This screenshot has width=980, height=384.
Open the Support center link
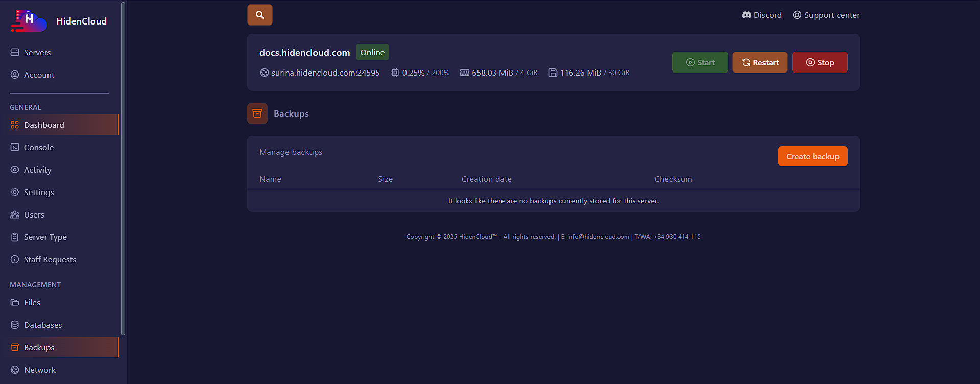click(x=826, y=15)
